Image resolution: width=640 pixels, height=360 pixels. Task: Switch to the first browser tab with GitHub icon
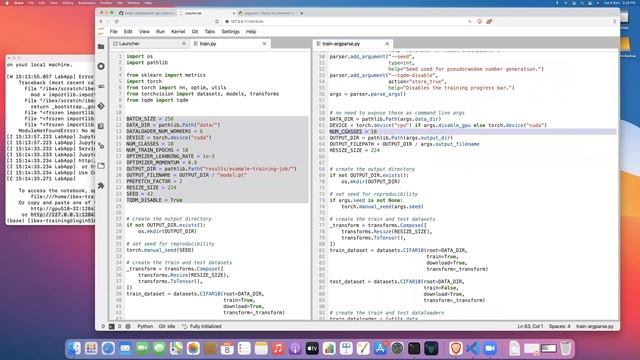click(x=147, y=13)
